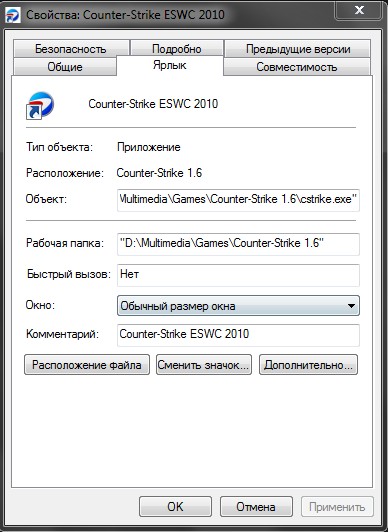The image size is (388, 532).
Task: Click the Counter-Strike 1.6 location text
Action: [159, 173]
